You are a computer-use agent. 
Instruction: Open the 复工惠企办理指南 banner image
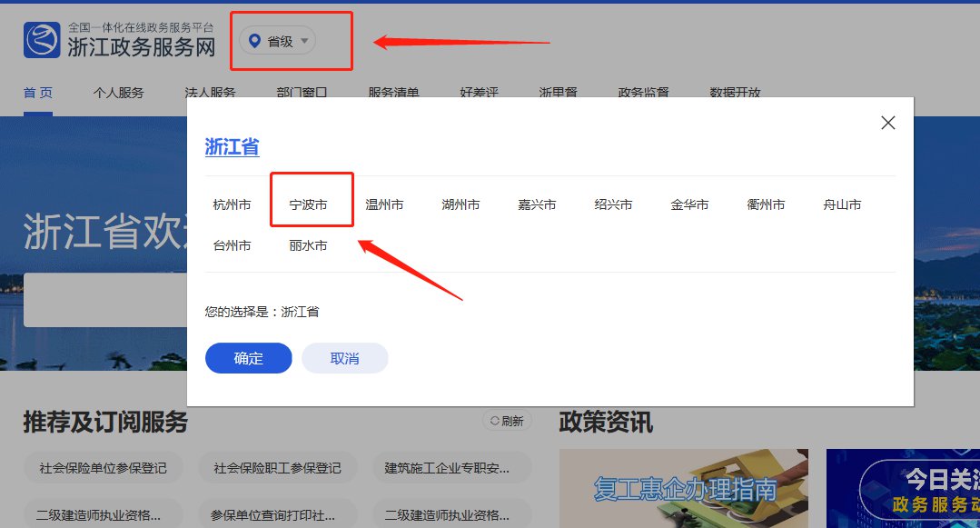[x=683, y=489]
